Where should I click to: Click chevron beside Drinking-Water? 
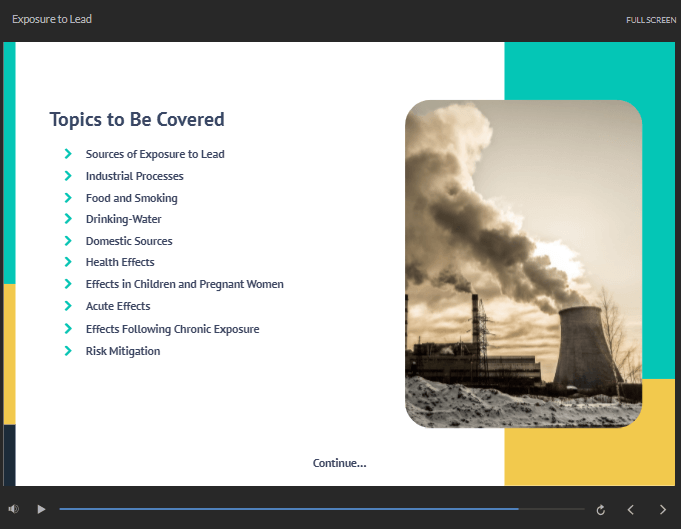pos(68,219)
